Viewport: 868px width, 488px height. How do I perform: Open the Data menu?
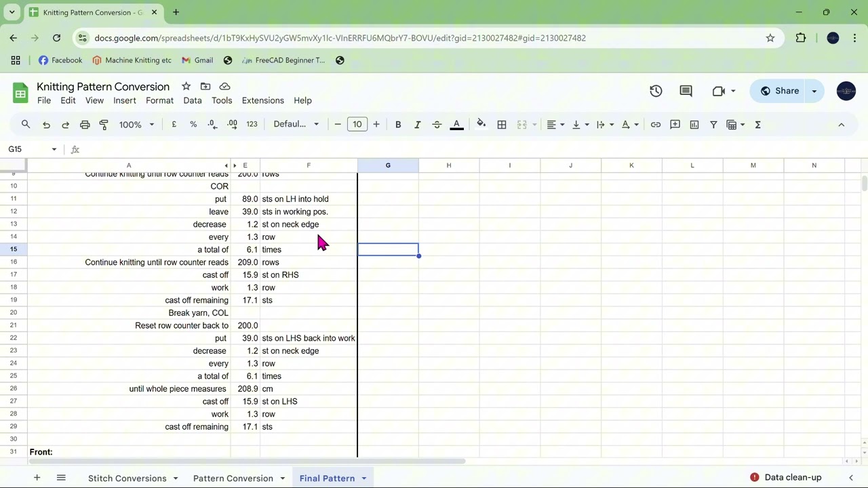click(193, 100)
